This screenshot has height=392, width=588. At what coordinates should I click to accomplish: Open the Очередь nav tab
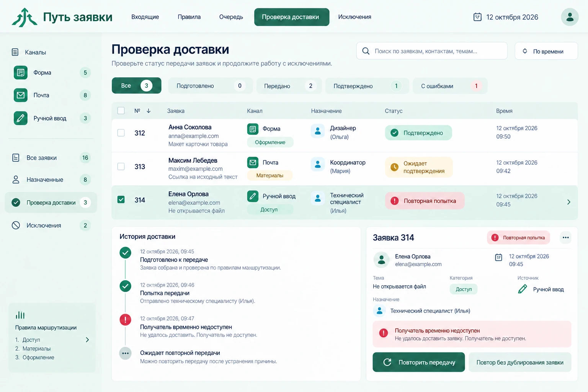pyautogui.click(x=231, y=17)
